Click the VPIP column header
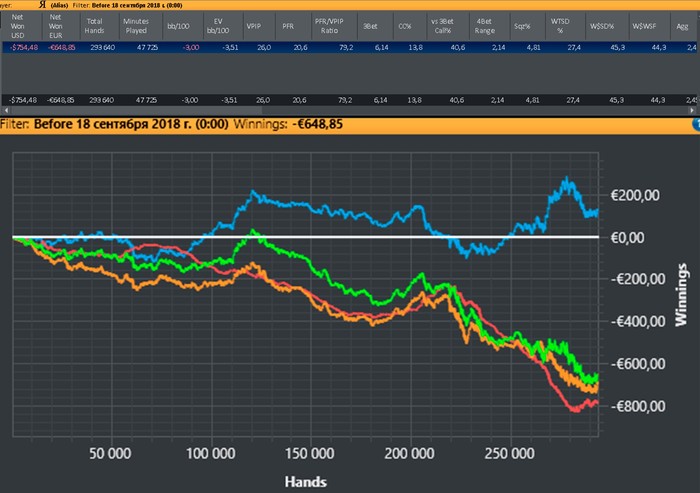The image size is (700, 493). pos(259,26)
